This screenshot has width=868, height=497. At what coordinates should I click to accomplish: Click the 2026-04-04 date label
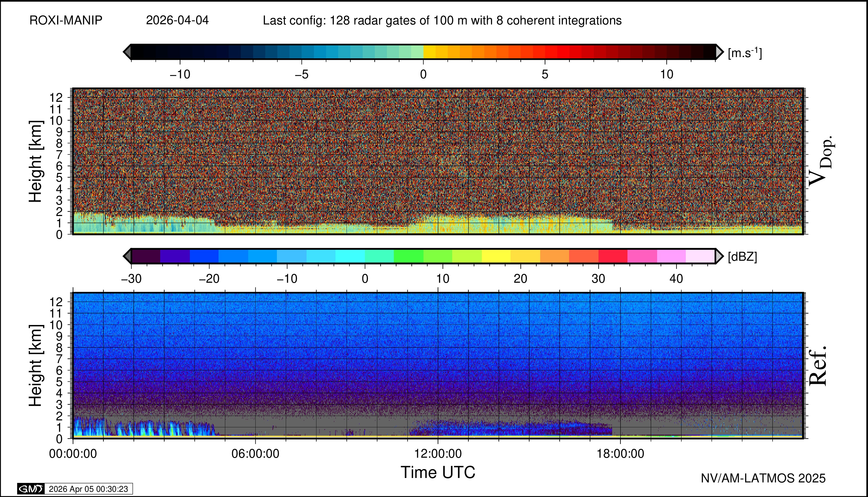tap(177, 21)
